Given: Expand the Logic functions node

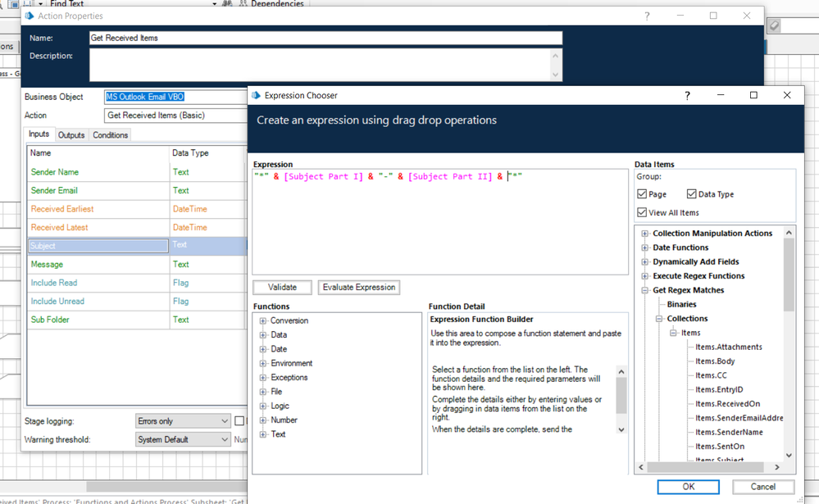Looking at the screenshot, I should [262, 406].
